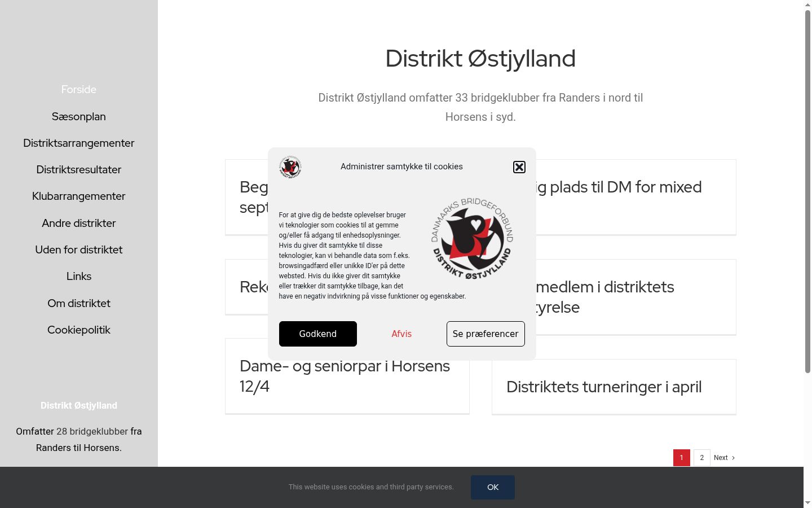Click the scrollbar up arrow

[x=807, y=5]
